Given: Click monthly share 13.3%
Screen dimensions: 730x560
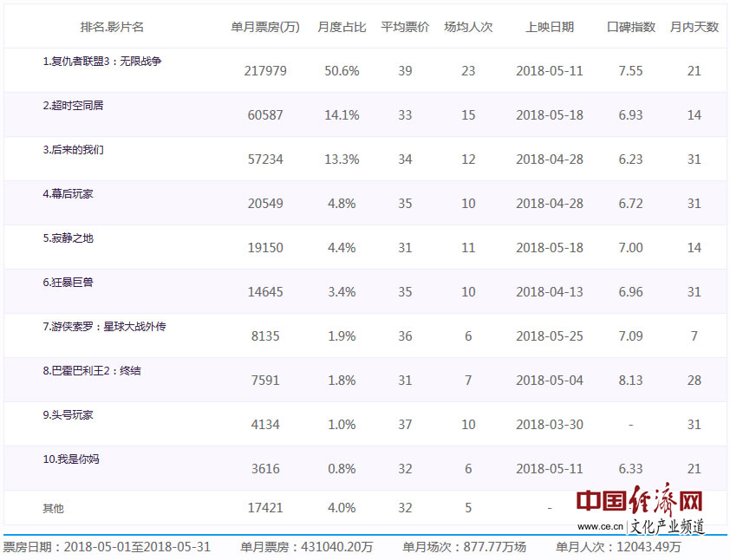Looking at the screenshot, I should [342, 160].
